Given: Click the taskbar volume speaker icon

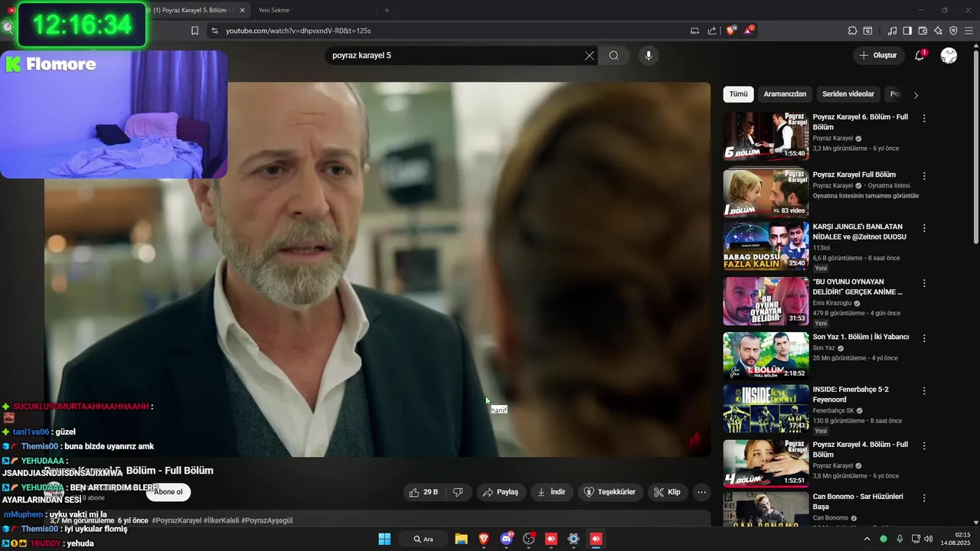Looking at the screenshot, I should pos(929,539).
